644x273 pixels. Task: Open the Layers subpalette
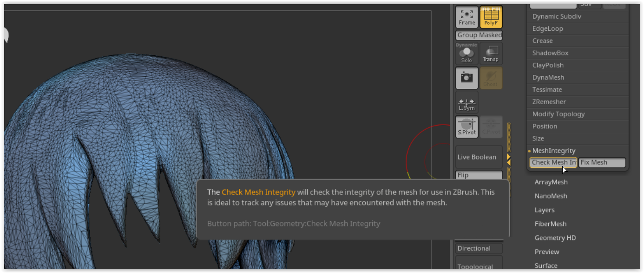point(545,210)
